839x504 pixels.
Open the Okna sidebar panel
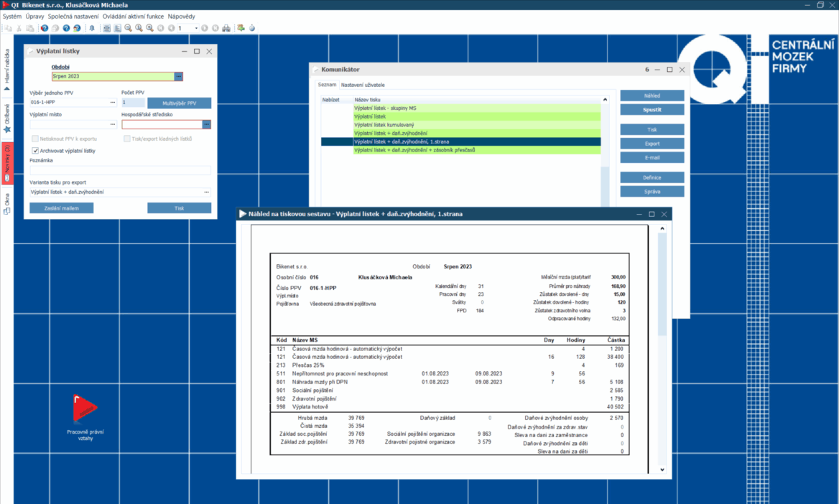point(7,204)
